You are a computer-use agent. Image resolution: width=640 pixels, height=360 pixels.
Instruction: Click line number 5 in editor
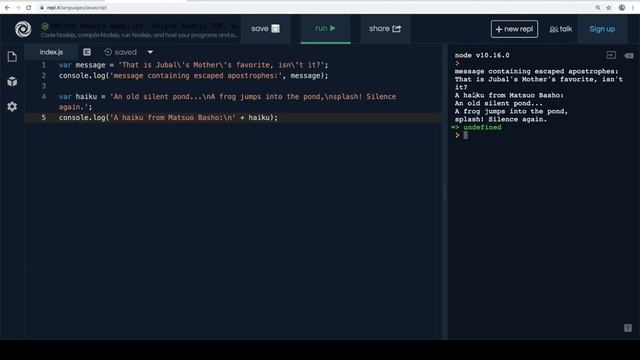[x=44, y=118]
